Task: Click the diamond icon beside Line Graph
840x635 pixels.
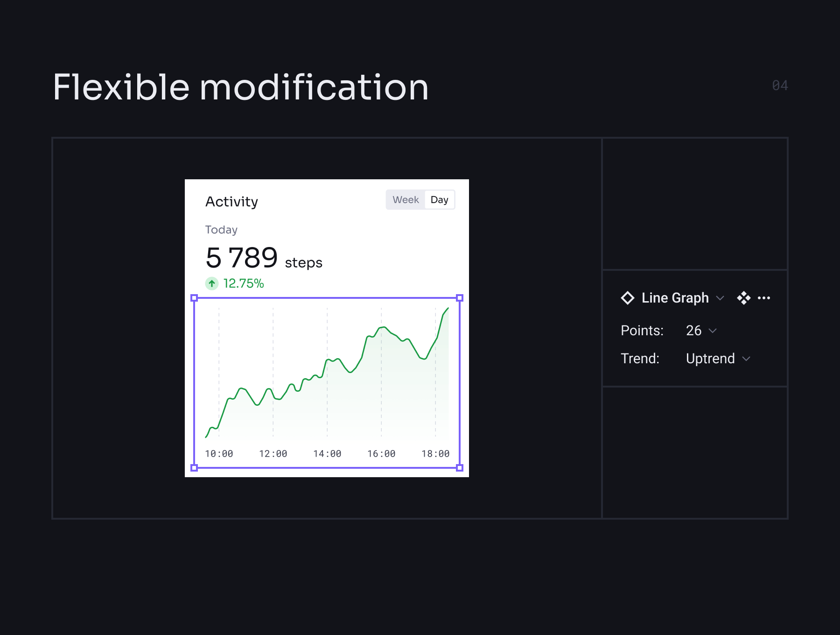Action: click(628, 298)
